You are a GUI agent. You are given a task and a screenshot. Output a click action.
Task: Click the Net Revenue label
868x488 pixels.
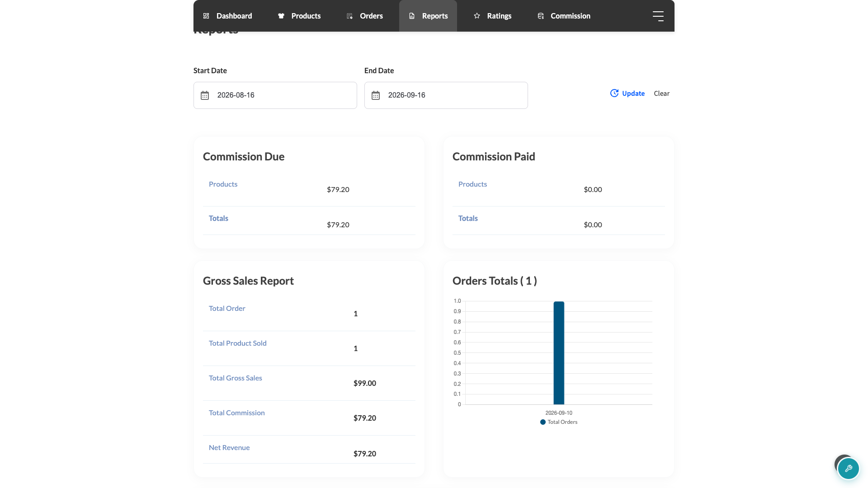[229, 448]
